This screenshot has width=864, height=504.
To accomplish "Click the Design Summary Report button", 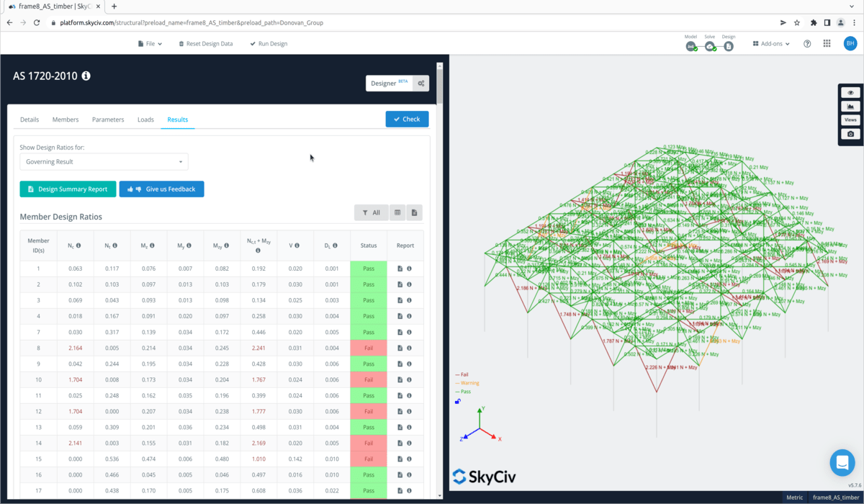I will [68, 189].
